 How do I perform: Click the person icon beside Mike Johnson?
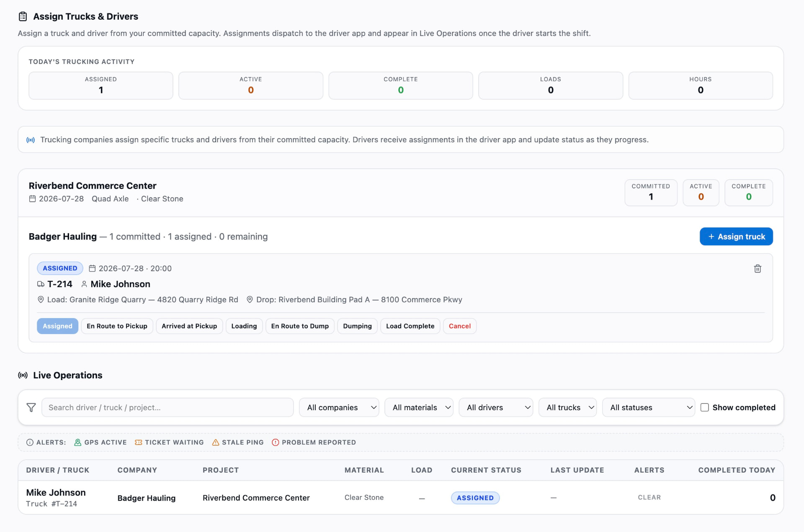tap(84, 284)
